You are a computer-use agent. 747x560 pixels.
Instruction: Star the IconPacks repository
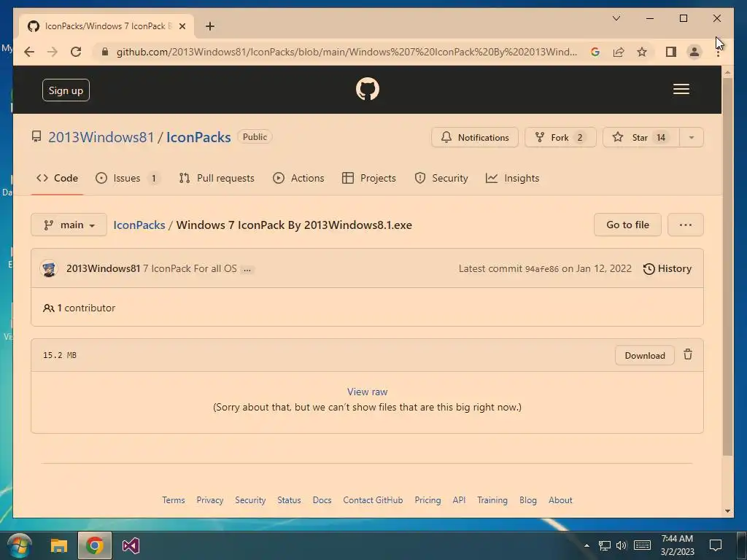(x=640, y=138)
